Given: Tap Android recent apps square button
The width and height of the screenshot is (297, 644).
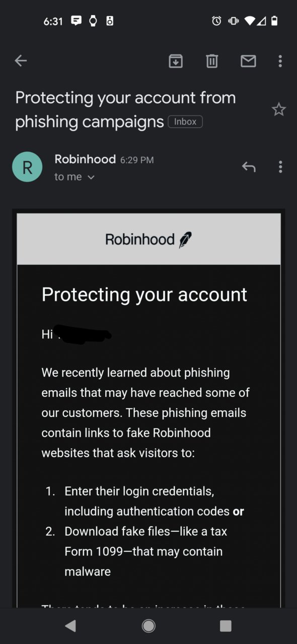Looking at the screenshot, I should 226,626.
